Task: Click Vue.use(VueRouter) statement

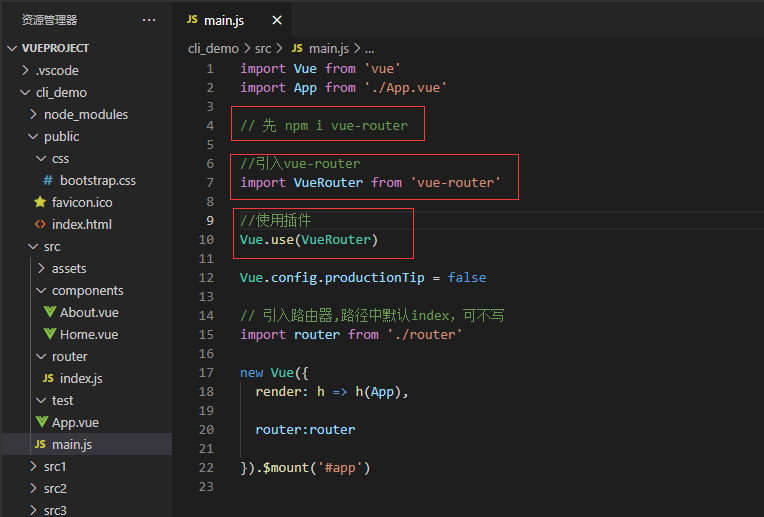Action: [309, 240]
